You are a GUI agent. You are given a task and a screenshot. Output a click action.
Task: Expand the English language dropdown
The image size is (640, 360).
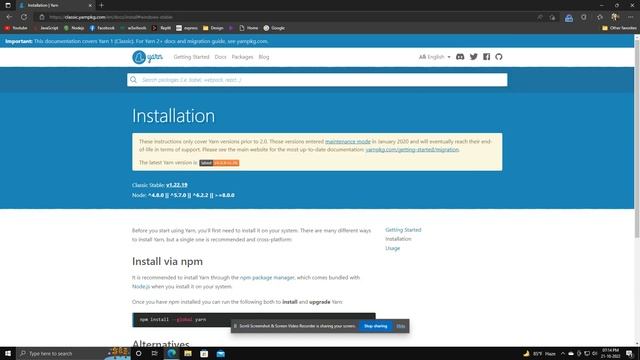coord(435,57)
